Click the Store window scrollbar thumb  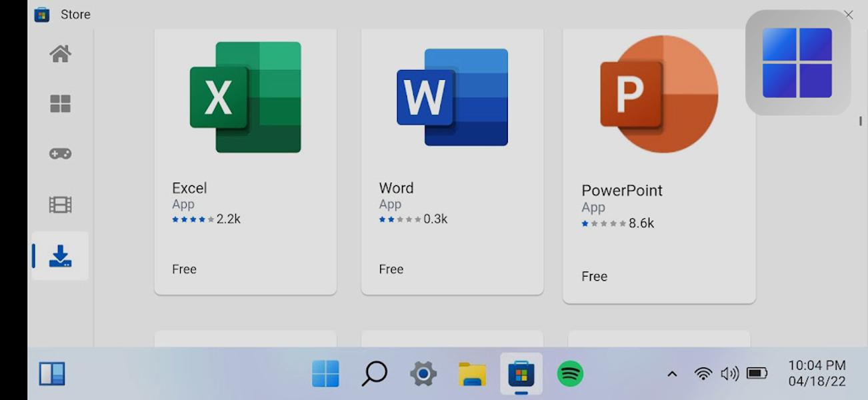[x=861, y=121]
